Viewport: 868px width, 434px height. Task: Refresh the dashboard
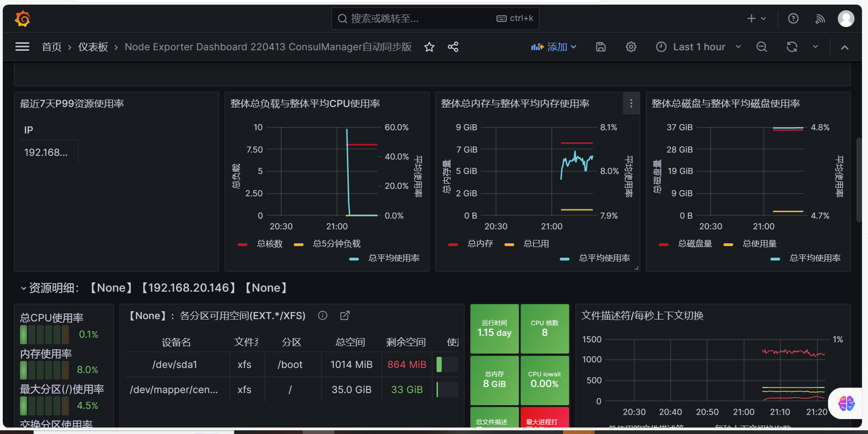[x=792, y=47]
